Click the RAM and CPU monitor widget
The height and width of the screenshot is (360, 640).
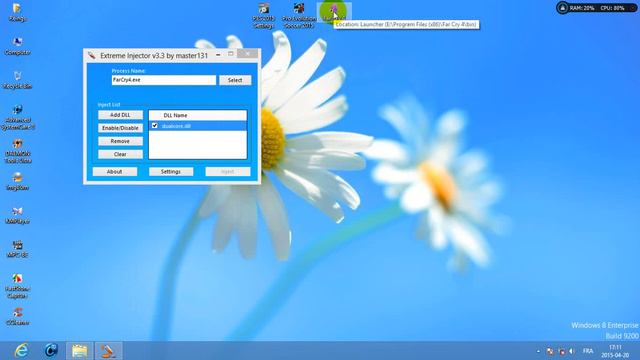(x=597, y=8)
